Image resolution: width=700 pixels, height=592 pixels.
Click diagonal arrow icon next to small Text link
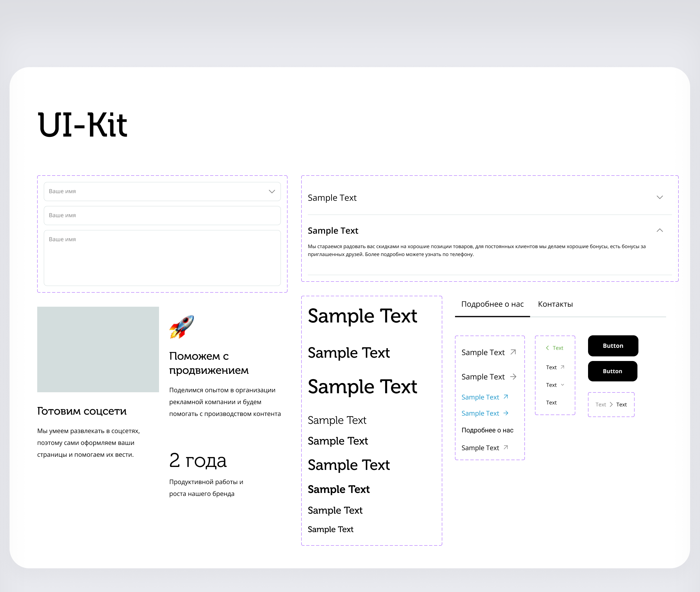click(562, 367)
